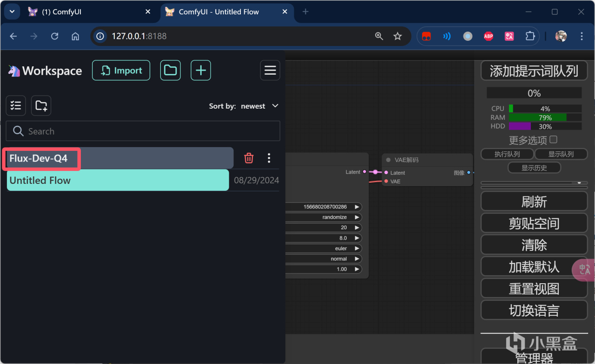The image size is (595, 364).
Task: Open the browser profile avatar
Action: (x=561, y=36)
